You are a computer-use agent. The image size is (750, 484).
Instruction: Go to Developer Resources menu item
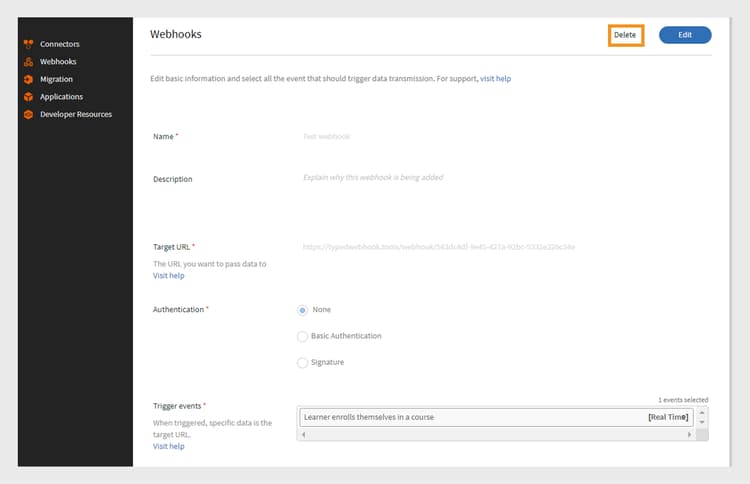click(x=75, y=114)
